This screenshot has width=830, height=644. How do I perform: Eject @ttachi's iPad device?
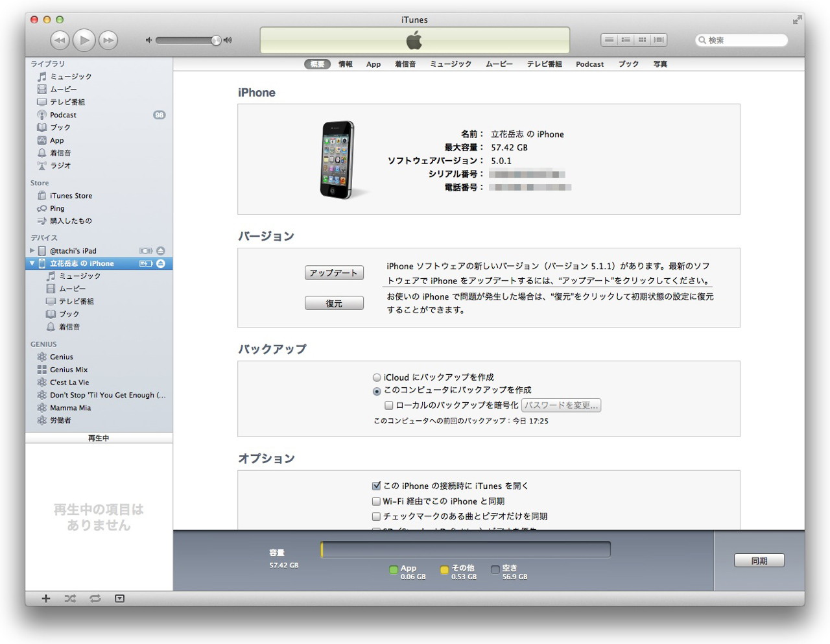click(160, 251)
